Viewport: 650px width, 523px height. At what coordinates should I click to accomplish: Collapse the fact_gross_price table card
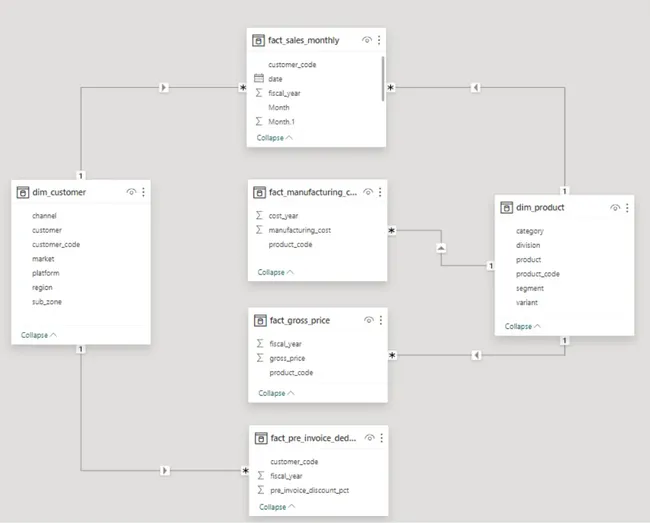point(276,393)
